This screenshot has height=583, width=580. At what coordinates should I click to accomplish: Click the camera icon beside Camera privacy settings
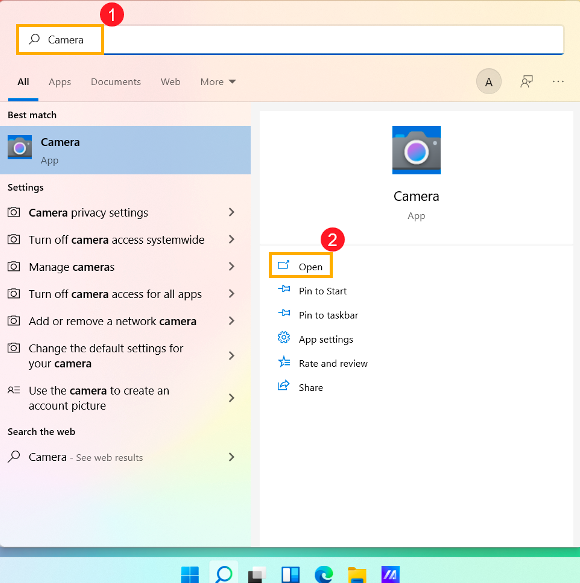(x=14, y=212)
